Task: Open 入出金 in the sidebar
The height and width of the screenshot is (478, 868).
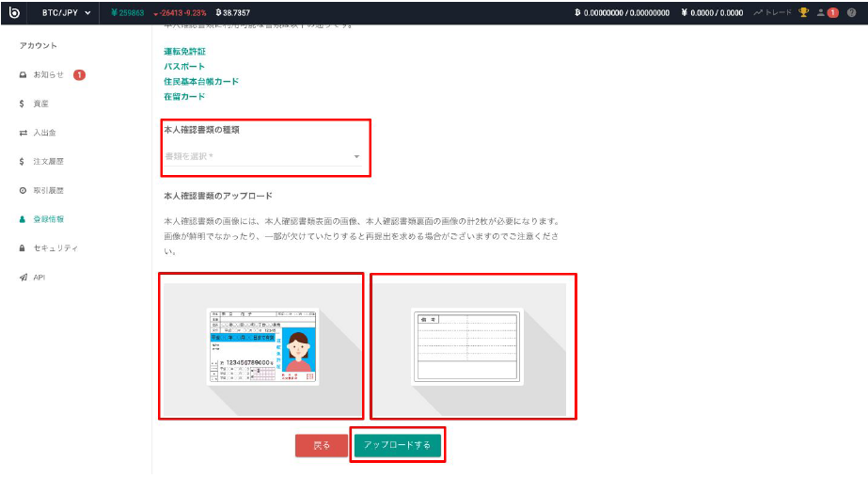Action: pyautogui.click(x=44, y=133)
